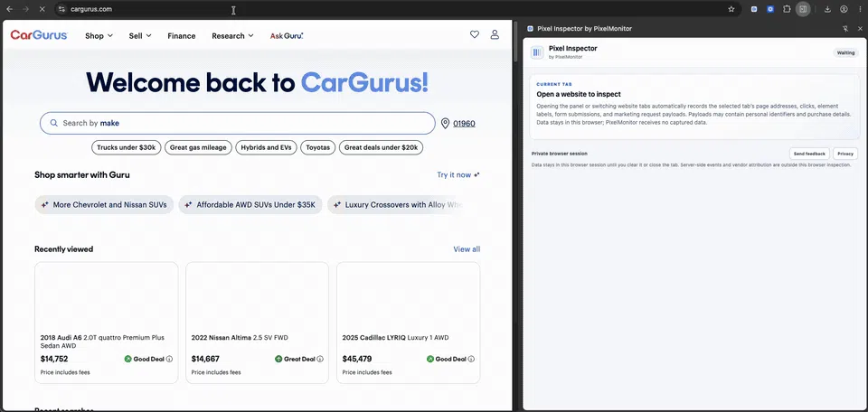Click the 2025 Cadillac LYRIQ Luxury 1 title
868x412 pixels.
tap(395, 337)
